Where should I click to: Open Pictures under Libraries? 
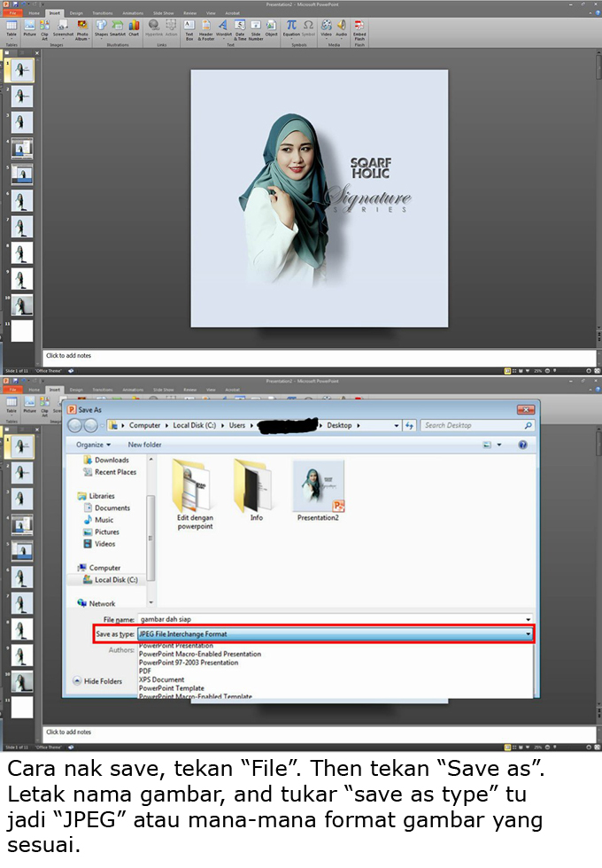[101, 532]
